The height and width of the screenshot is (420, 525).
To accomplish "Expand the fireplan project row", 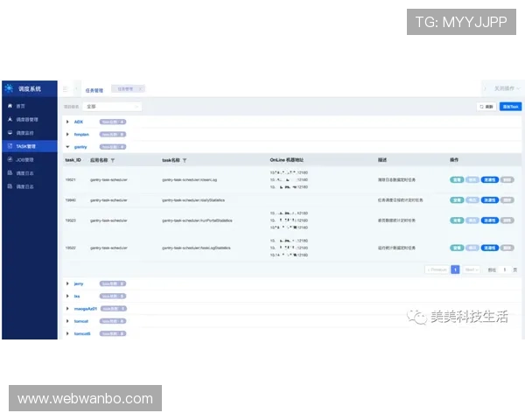I will click(x=67, y=135).
